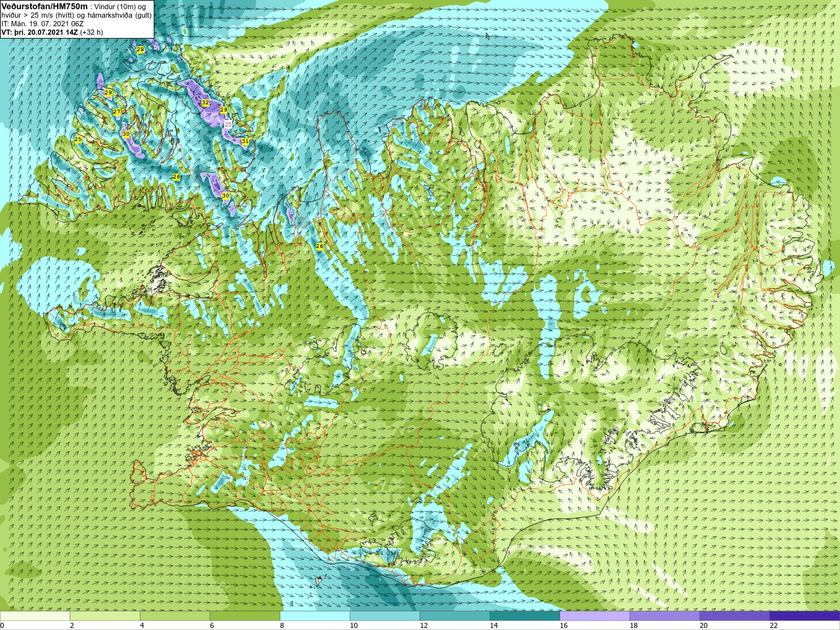
Task: Click the legend scale number 20
Action: pos(703,625)
